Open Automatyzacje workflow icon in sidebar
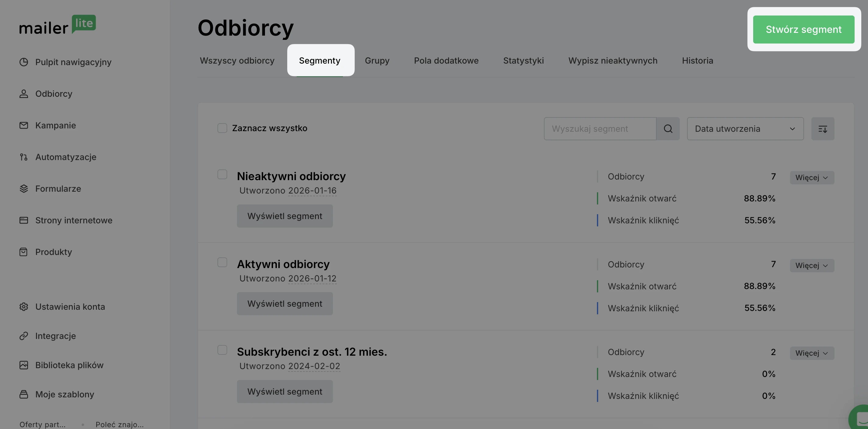The height and width of the screenshot is (429, 868). pos(23,157)
